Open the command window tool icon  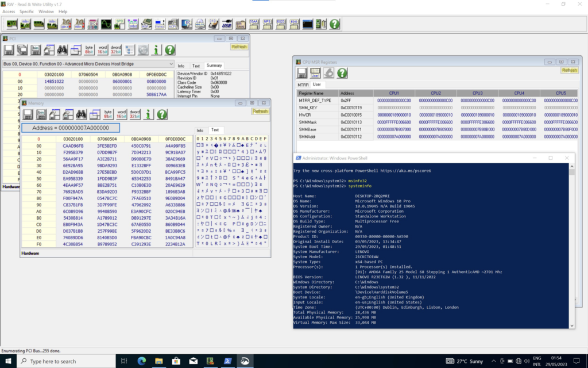(308, 24)
